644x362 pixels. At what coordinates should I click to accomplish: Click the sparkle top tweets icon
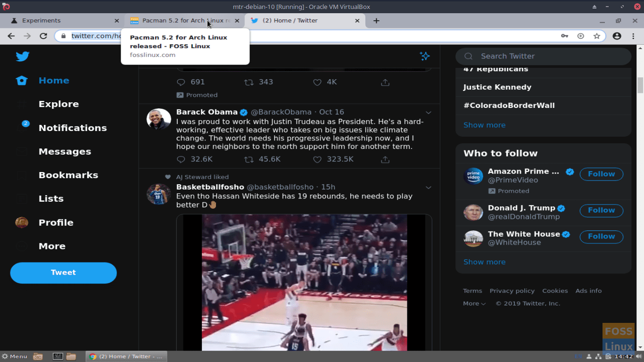coord(425,56)
